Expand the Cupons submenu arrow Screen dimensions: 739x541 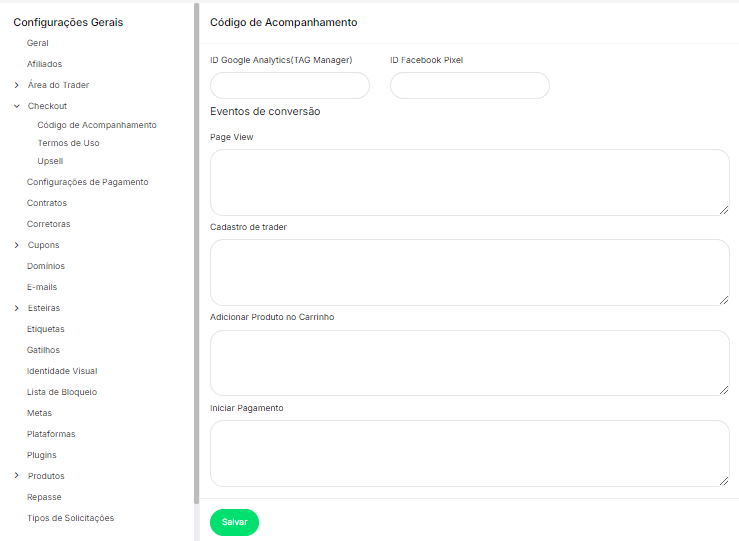tap(17, 245)
